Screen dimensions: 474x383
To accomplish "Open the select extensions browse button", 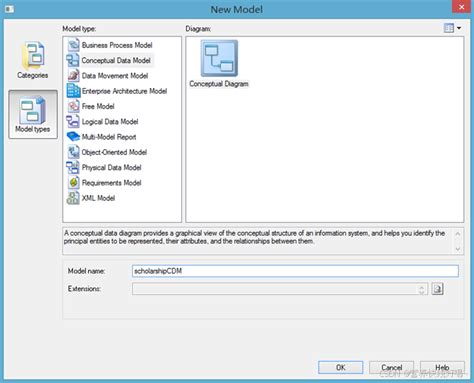I will coord(437,289).
